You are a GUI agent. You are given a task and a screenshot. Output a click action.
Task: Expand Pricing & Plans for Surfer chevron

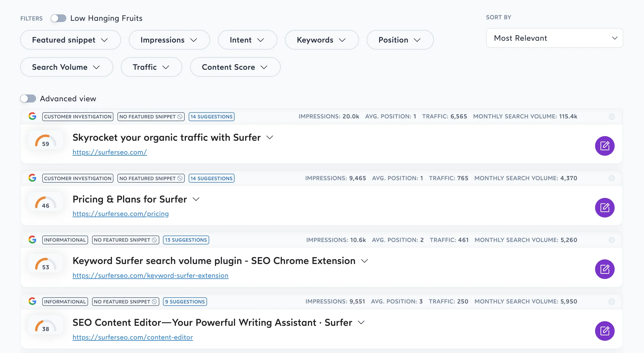196,199
